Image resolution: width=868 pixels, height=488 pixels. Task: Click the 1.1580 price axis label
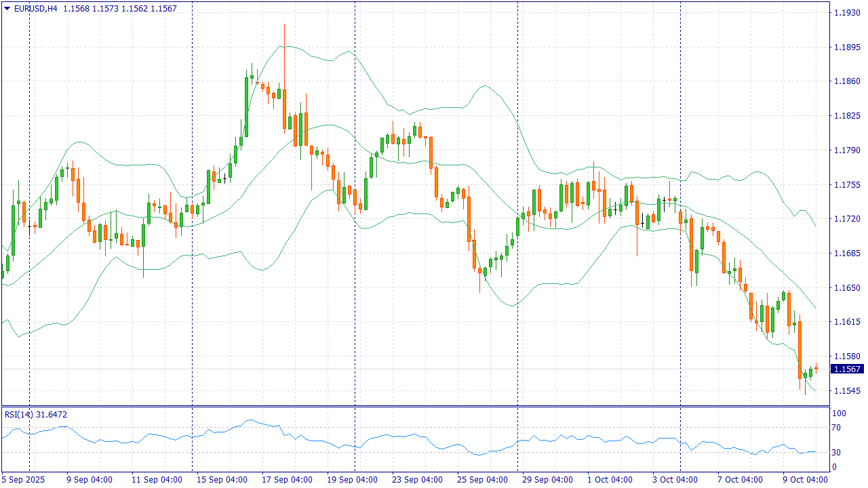[x=847, y=356]
